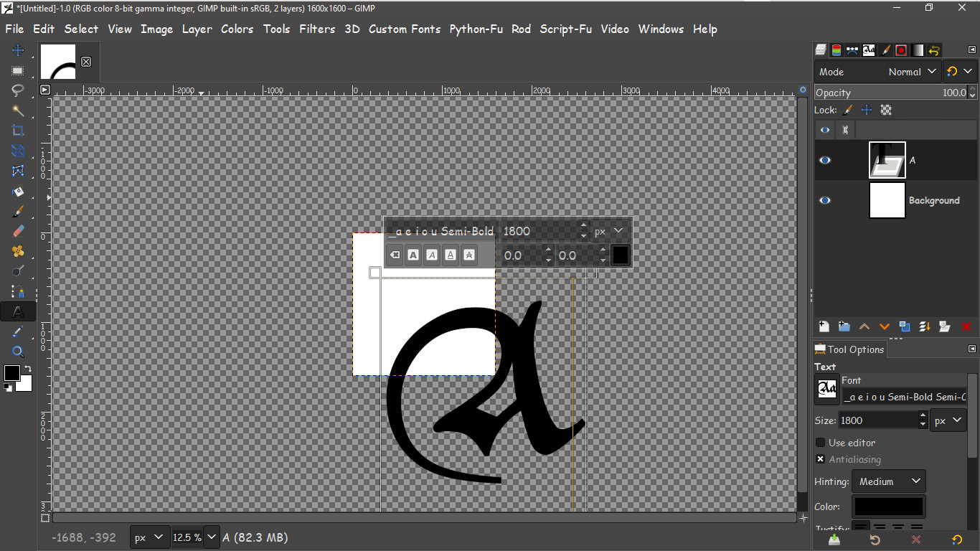Toggle lock pixels brush icon

click(848, 110)
